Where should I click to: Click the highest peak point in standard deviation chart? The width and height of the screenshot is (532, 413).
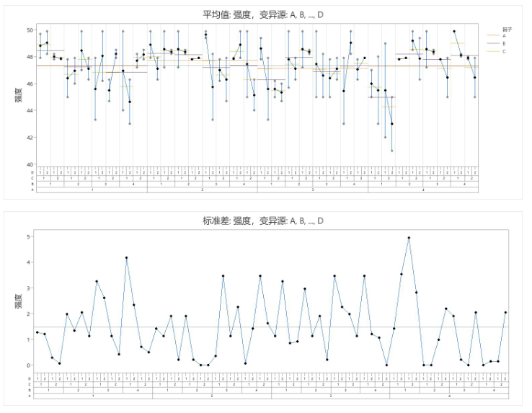(409, 238)
